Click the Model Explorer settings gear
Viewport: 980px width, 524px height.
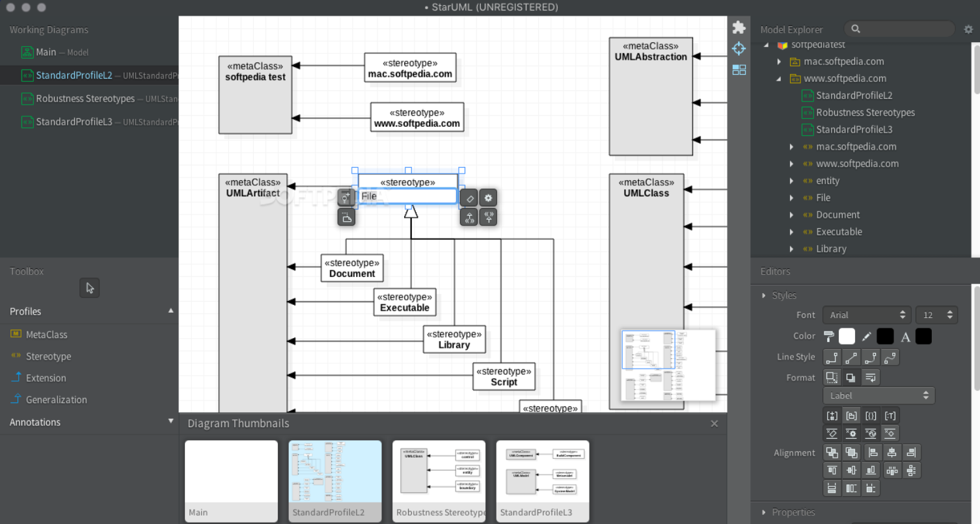(x=968, y=29)
